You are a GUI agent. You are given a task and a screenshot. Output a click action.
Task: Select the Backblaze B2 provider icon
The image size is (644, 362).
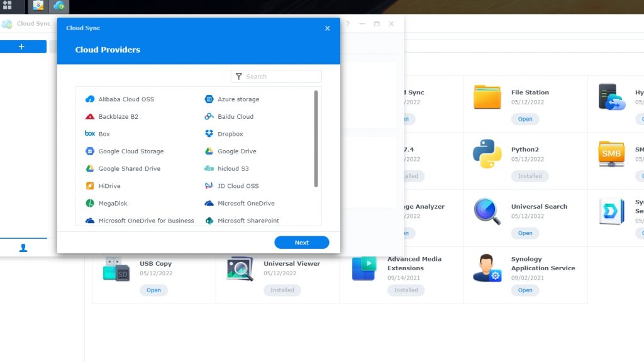point(89,116)
